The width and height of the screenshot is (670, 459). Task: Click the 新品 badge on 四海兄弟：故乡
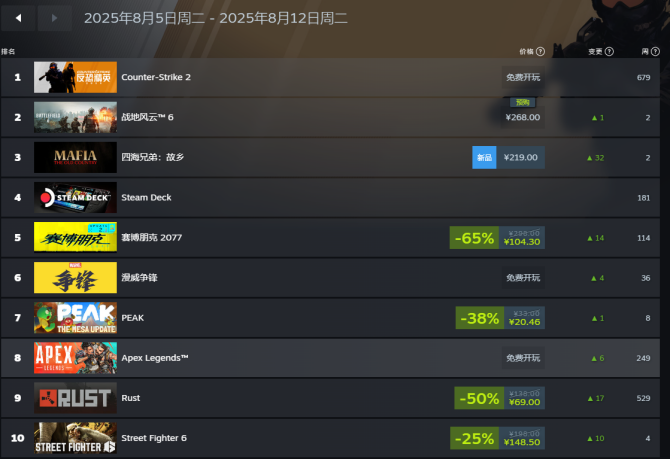[484, 158]
